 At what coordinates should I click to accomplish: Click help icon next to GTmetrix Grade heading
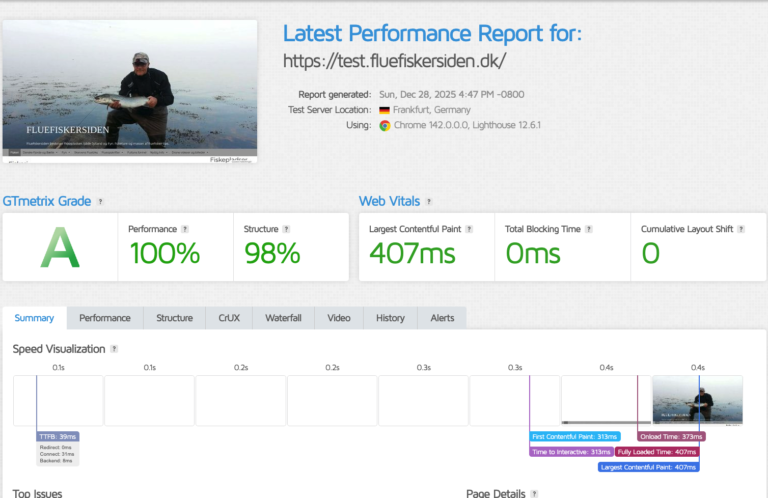(x=100, y=201)
